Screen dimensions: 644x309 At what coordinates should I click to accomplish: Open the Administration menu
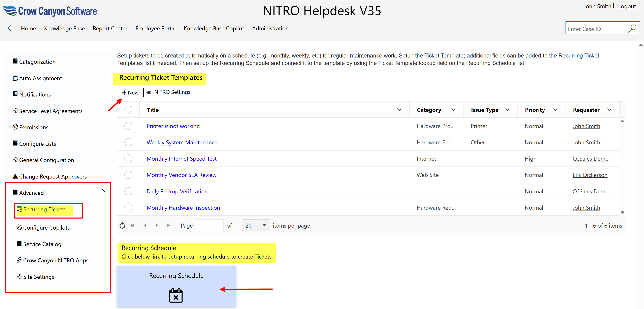[x=270, y=29]
